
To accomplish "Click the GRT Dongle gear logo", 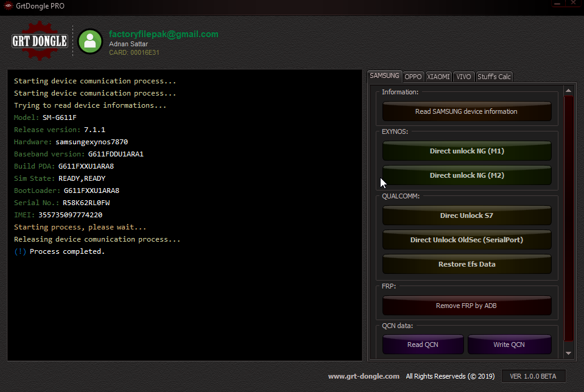I will (40, 41).
